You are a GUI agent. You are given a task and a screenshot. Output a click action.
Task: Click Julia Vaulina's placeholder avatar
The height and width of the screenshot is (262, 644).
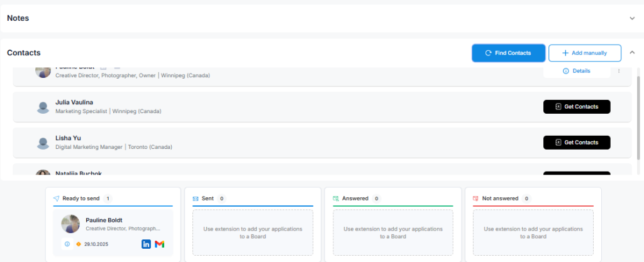[43, 107]
